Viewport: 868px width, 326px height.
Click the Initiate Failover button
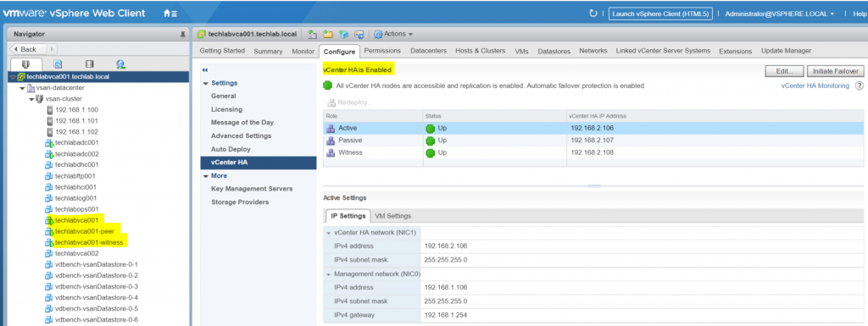click(x=835, y=71)
